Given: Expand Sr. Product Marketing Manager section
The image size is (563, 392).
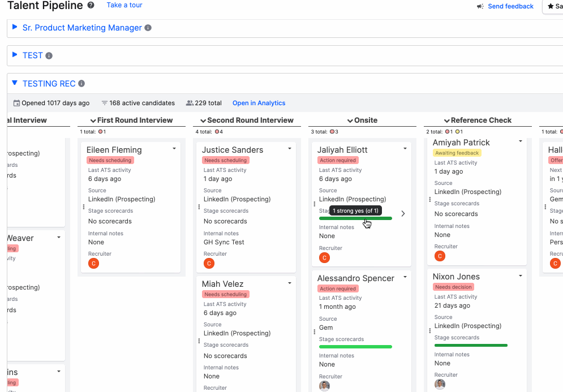Looking at the screenshot, I should point(15,27).
